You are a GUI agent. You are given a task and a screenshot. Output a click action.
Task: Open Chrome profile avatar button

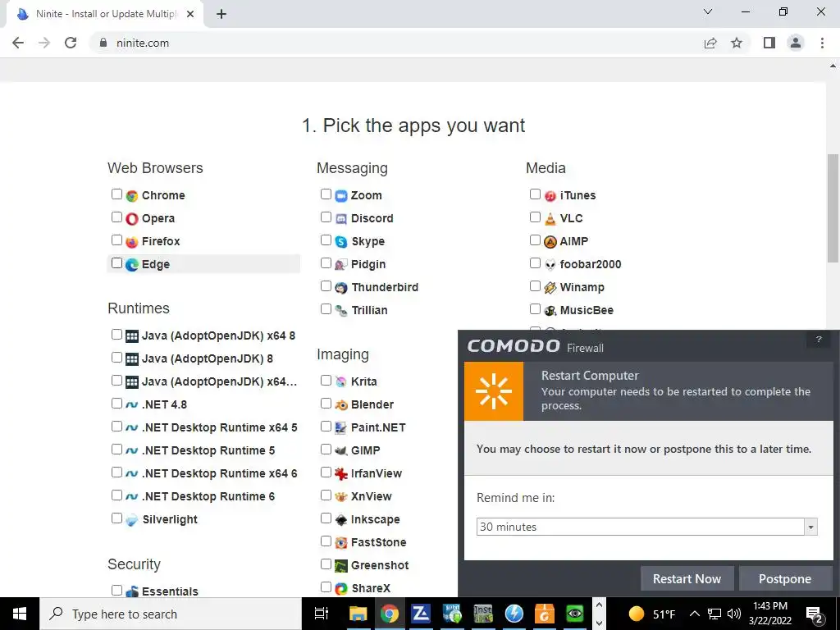[796, 43]
